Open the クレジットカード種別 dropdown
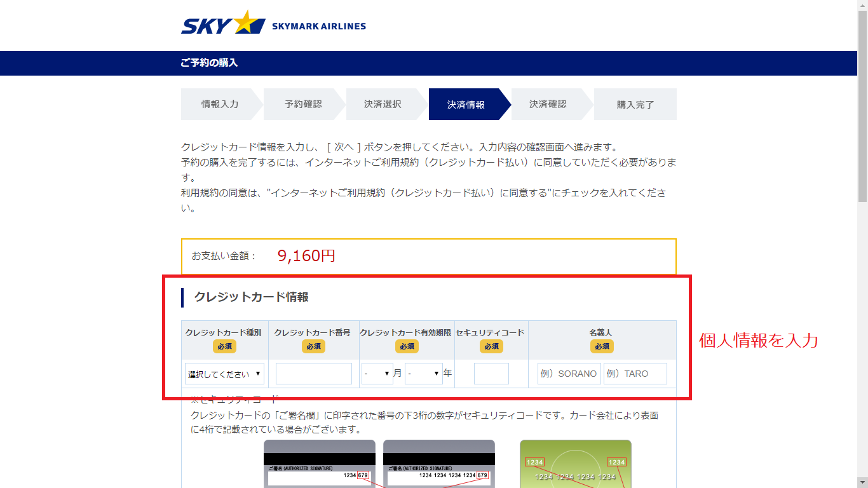This screenshot has width=868, height=488. pyautogui.click(x=224, y=374)
